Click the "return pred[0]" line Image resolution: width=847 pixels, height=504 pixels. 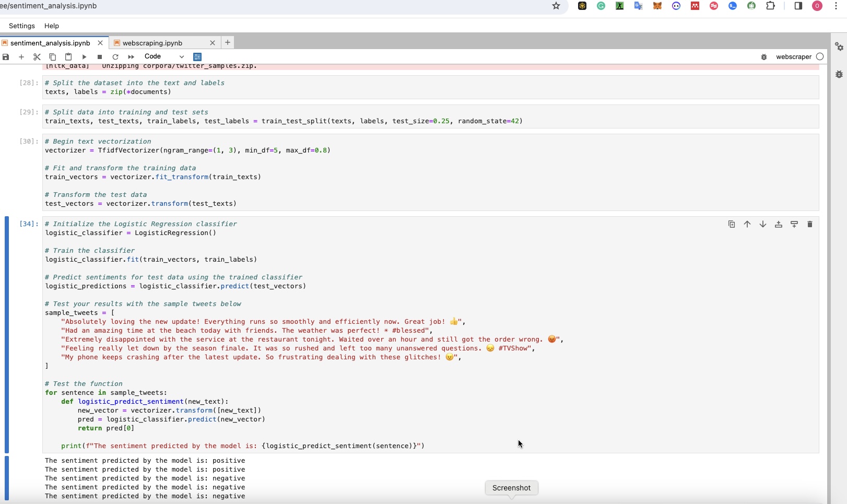pos(106,428)
